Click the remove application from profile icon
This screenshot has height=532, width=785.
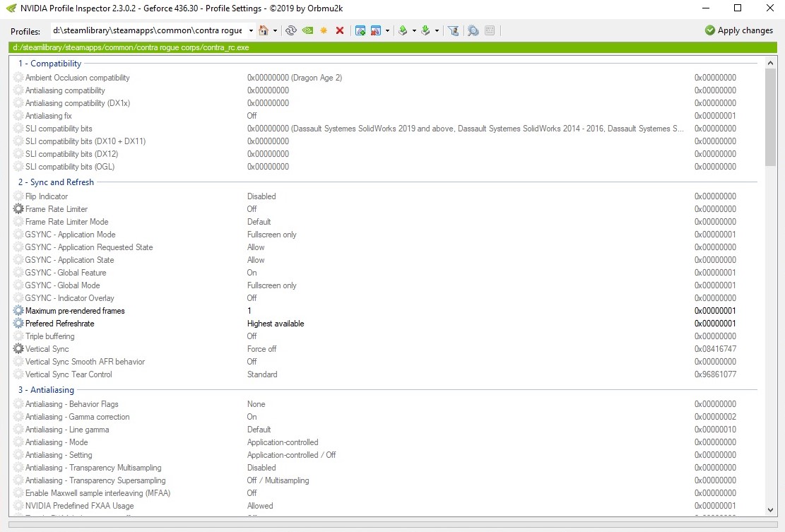[376, 30]
